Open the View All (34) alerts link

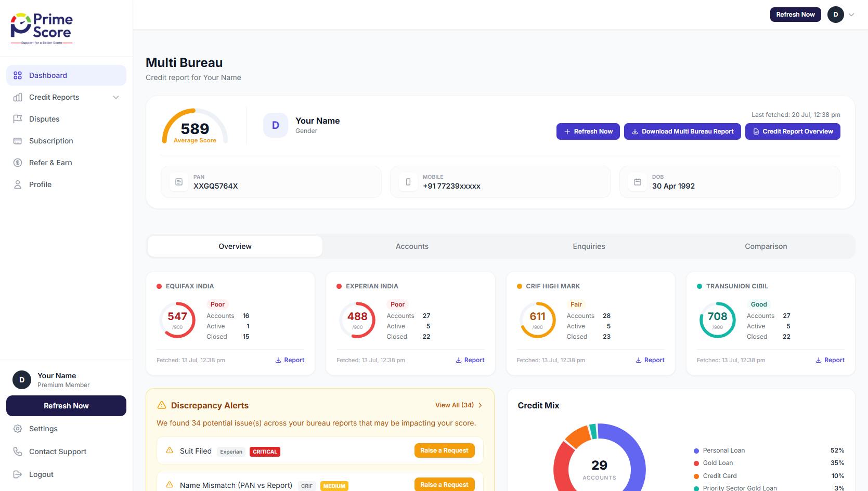459,405
